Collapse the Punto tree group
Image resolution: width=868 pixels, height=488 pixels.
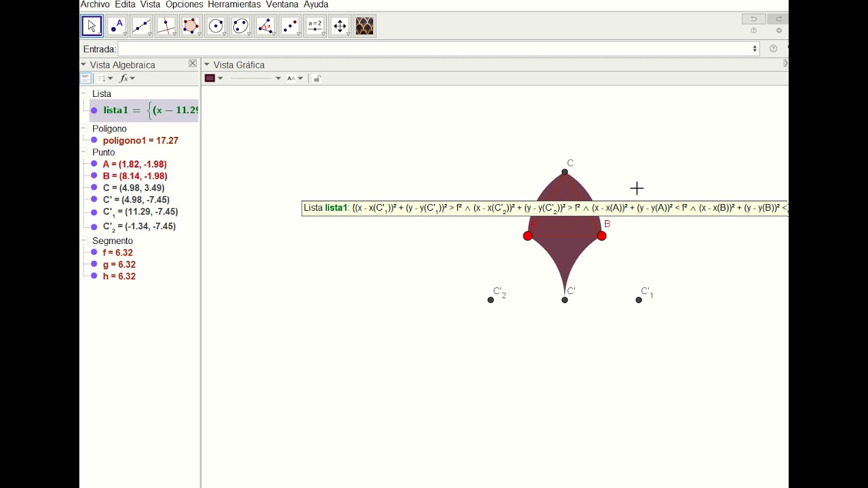(84, 152)
